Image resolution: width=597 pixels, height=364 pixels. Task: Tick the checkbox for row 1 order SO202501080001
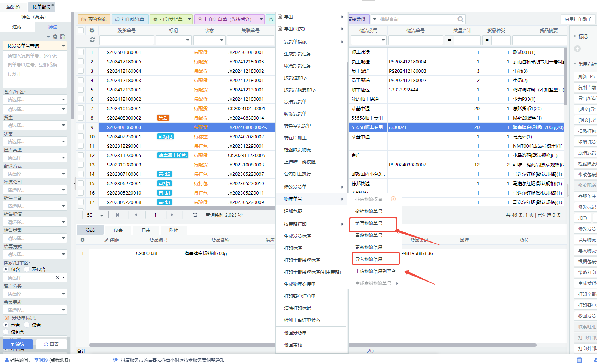[81, 52]
